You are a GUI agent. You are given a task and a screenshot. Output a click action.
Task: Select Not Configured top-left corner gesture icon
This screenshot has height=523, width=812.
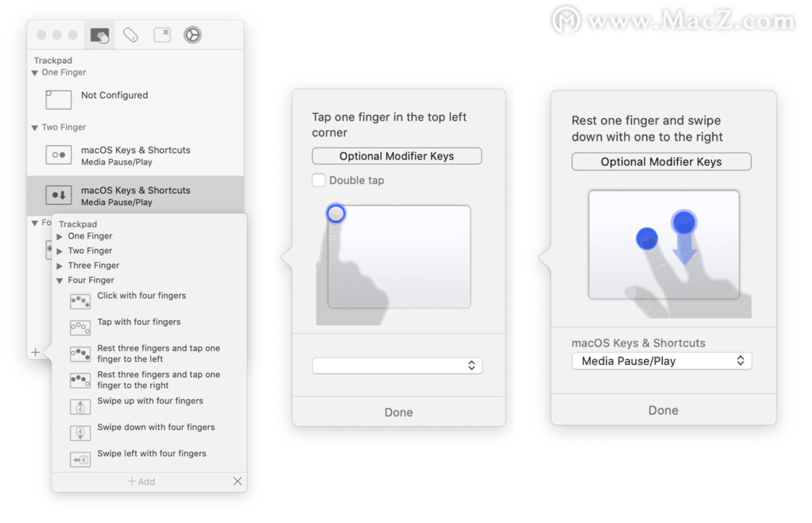59,99
